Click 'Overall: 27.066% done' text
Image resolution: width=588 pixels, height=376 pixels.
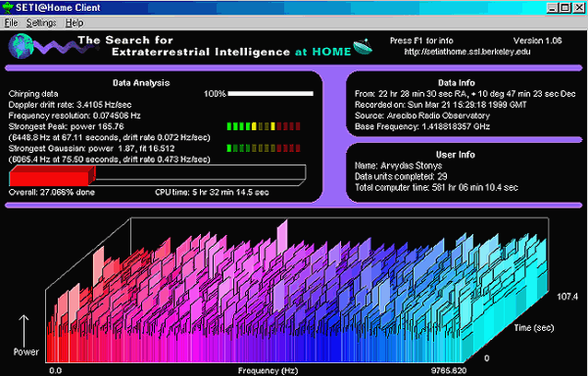[52, 193]
